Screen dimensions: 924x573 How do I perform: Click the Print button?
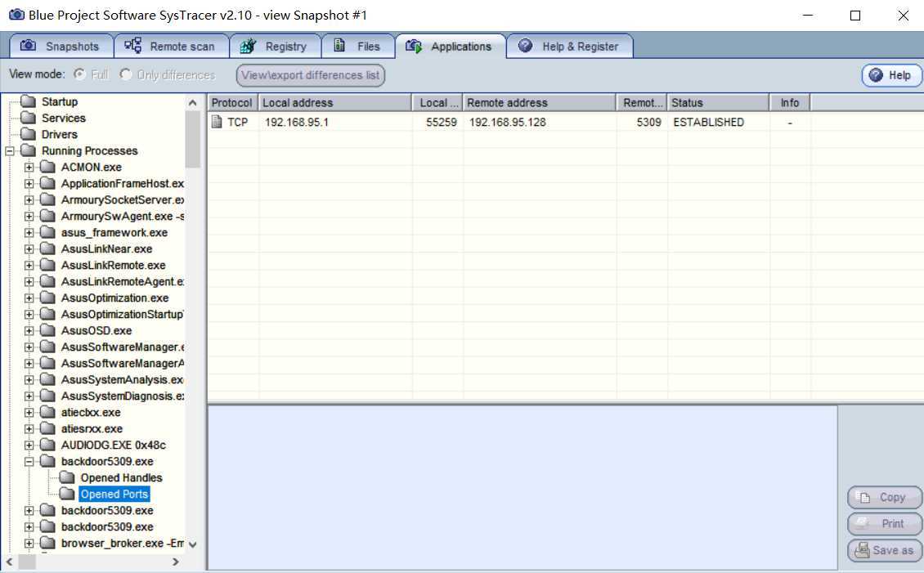(x=884, y=523)
